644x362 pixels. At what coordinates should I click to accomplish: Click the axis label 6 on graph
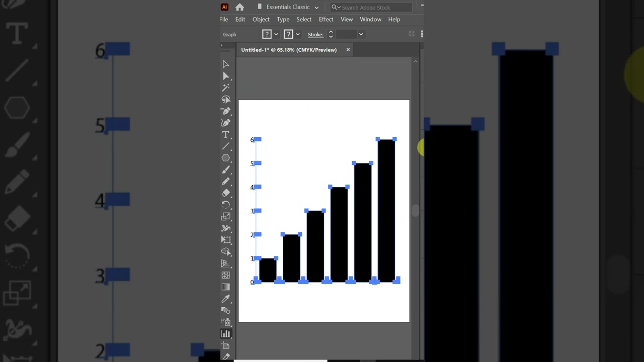(252, 140)
